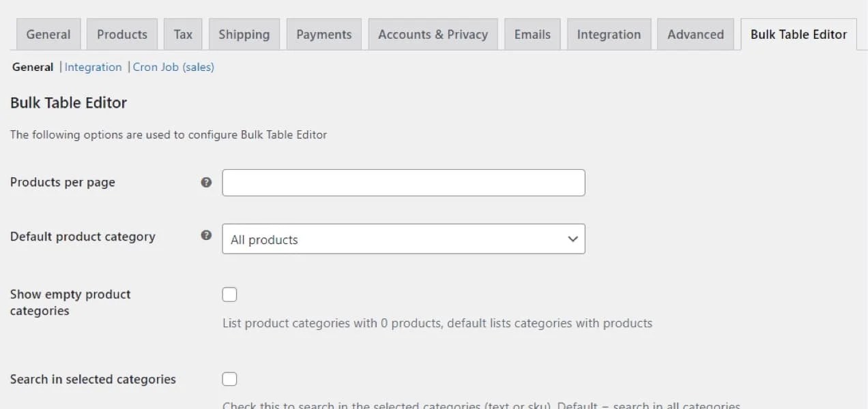Open the Default product category dropdown

(403, 239)
